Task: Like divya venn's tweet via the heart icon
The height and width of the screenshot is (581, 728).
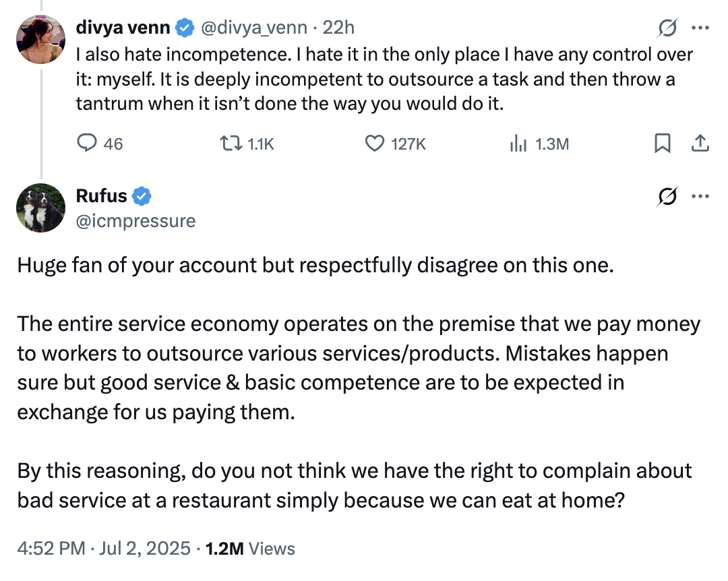Action: (x=375, y=143)
